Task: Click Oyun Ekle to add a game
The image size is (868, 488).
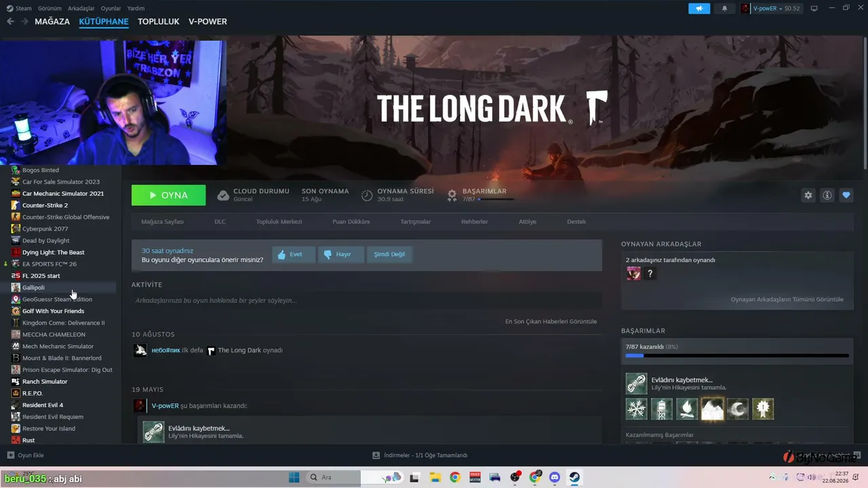Action: (25, 455)
